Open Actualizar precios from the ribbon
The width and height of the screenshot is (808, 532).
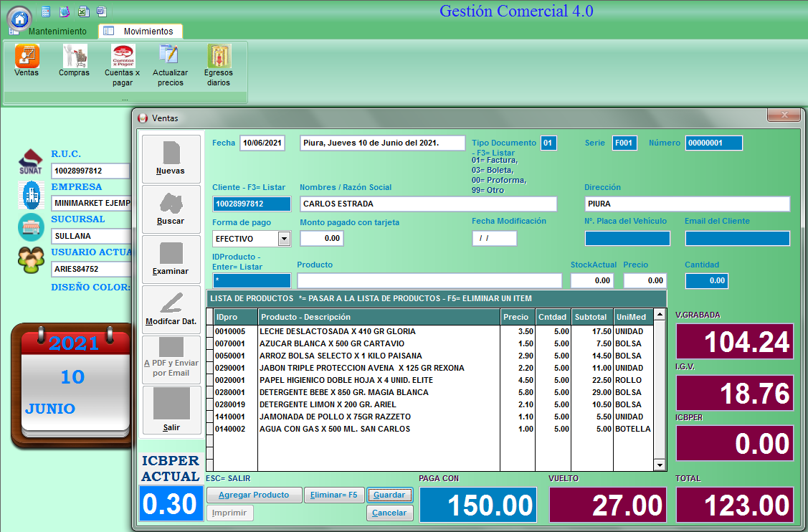pyautogui.click(x=170, y=57)
